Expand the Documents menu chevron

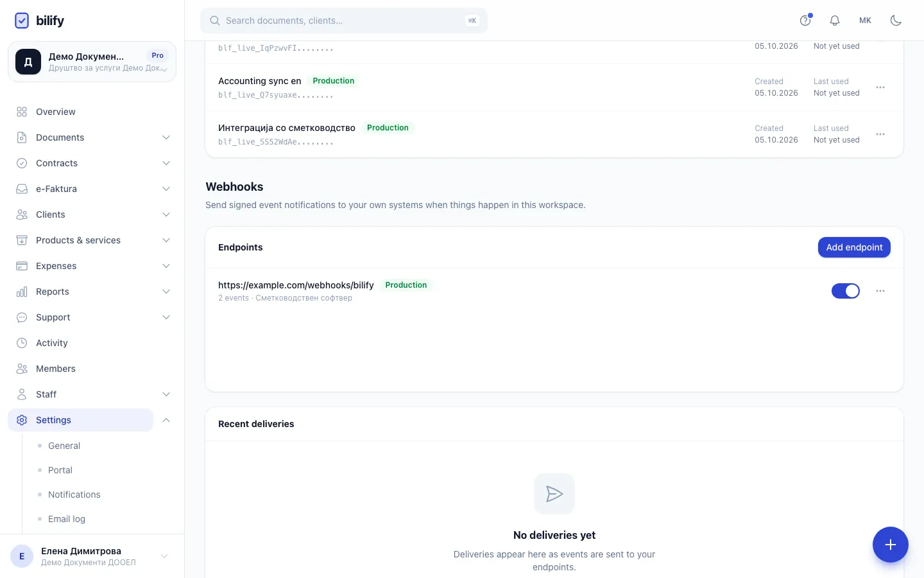click(x=166, y=137)
